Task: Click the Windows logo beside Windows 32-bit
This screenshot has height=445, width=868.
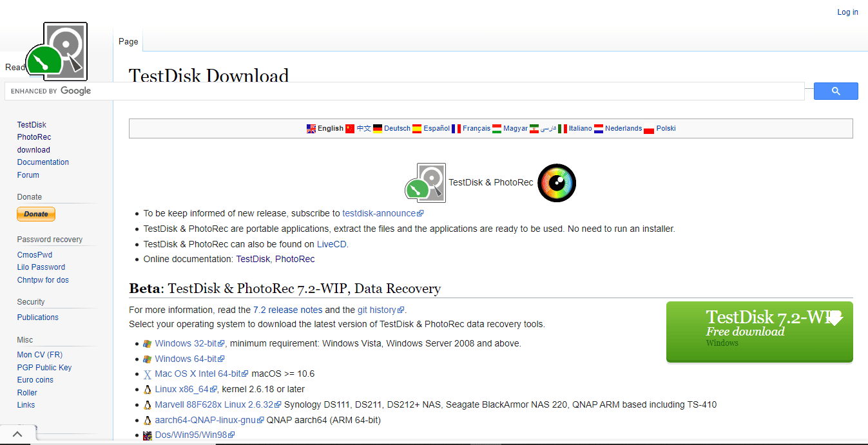Action: [148, 344]
